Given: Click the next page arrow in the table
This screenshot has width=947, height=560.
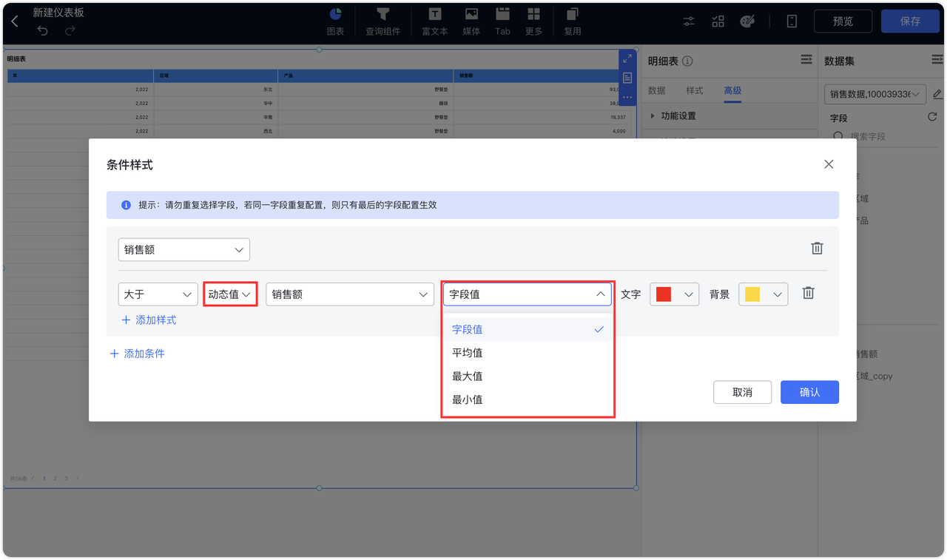Looking at the screenshot, I should point(77,479).
